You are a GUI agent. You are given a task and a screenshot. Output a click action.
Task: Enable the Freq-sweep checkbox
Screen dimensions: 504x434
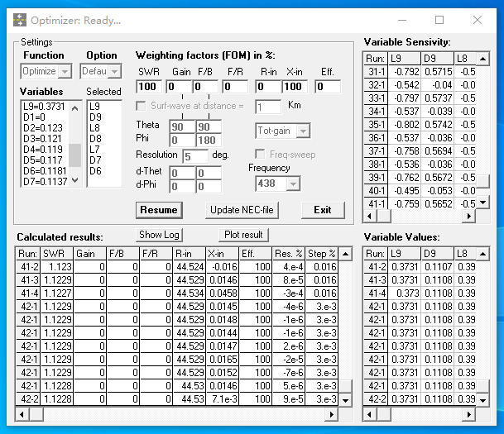tap(260, 155)
